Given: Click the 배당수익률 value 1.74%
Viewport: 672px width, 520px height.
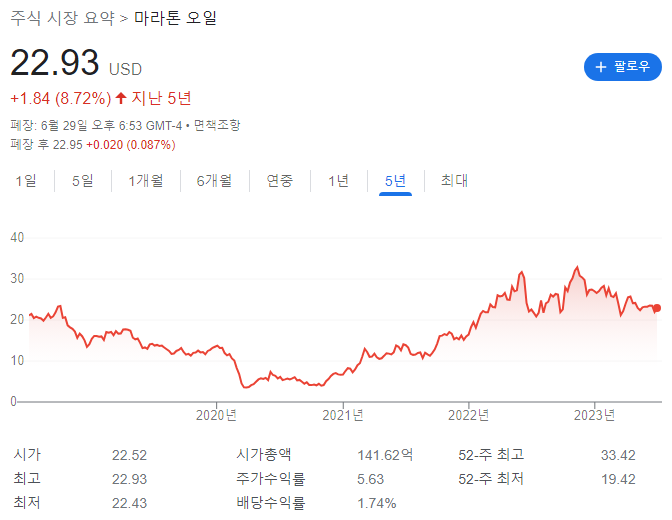Looking at the screenshot, I should pyautogui.click(x=377, y=503).
